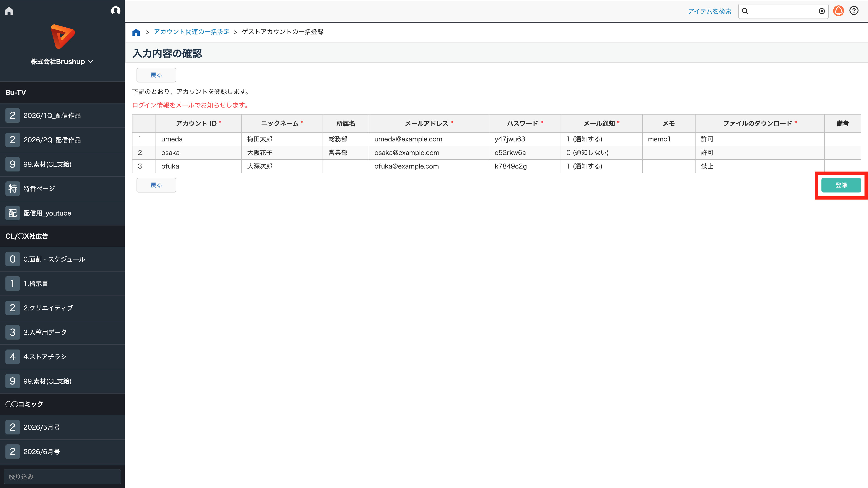This screenshot has height=488, width=868.
Task: Open the 特番ページ project
Action: click(x=62, y=189)
